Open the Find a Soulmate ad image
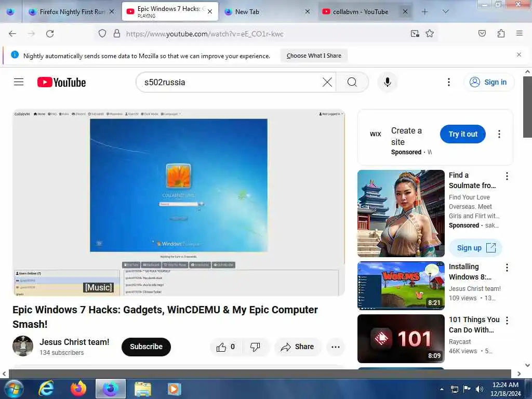This screenshot has height=399, width=532. [x=401, y=214]
